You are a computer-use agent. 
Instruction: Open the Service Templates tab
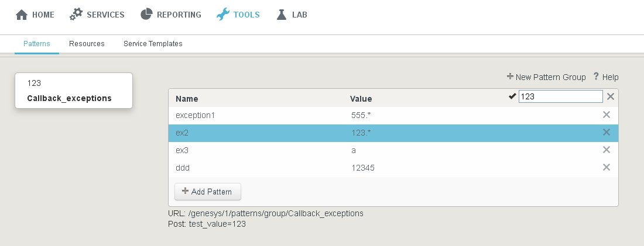[153, 44]
